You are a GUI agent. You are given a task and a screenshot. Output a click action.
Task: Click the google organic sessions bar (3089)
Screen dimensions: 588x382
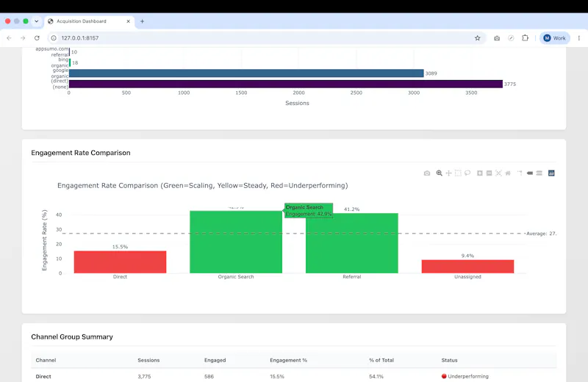coord(246,73)
